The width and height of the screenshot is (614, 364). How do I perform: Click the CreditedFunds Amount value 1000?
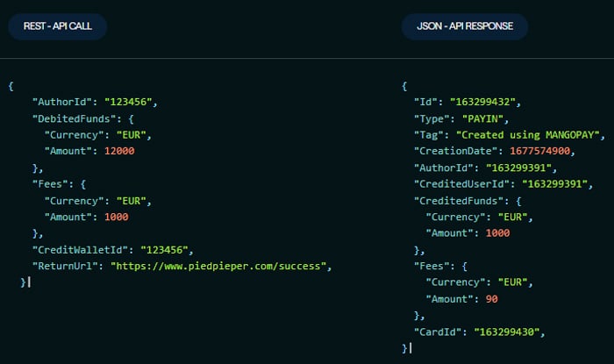pyautogui.click(x=497, y=233)
